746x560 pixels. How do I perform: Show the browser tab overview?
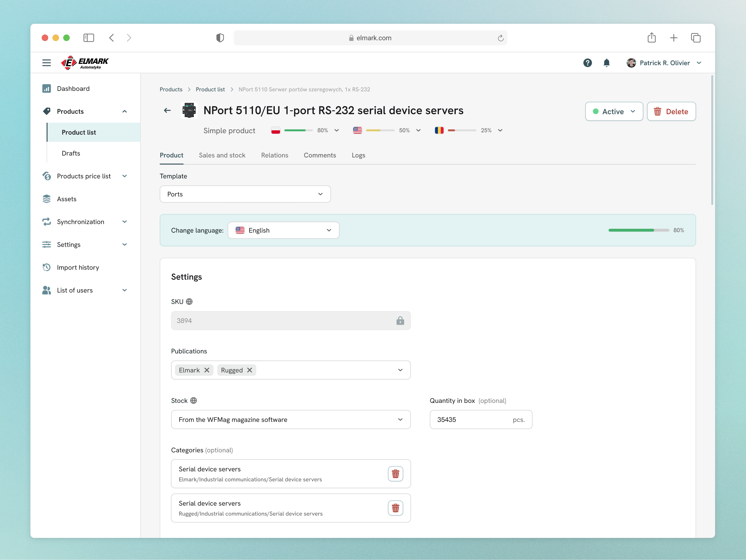(x=695, y=38)
